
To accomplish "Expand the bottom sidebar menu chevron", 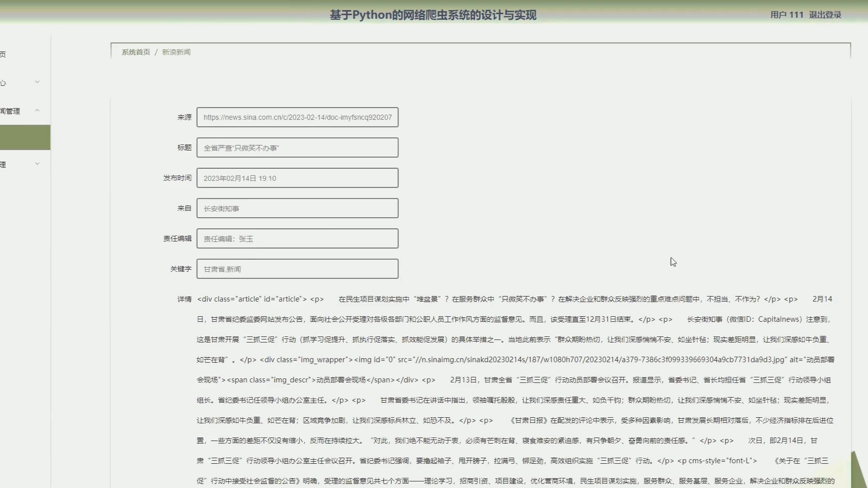I will tap(37, 164).
